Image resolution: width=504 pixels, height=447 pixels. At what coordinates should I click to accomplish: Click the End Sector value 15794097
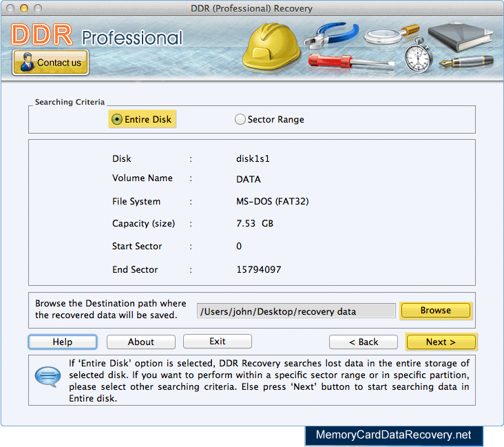point(259,269)
